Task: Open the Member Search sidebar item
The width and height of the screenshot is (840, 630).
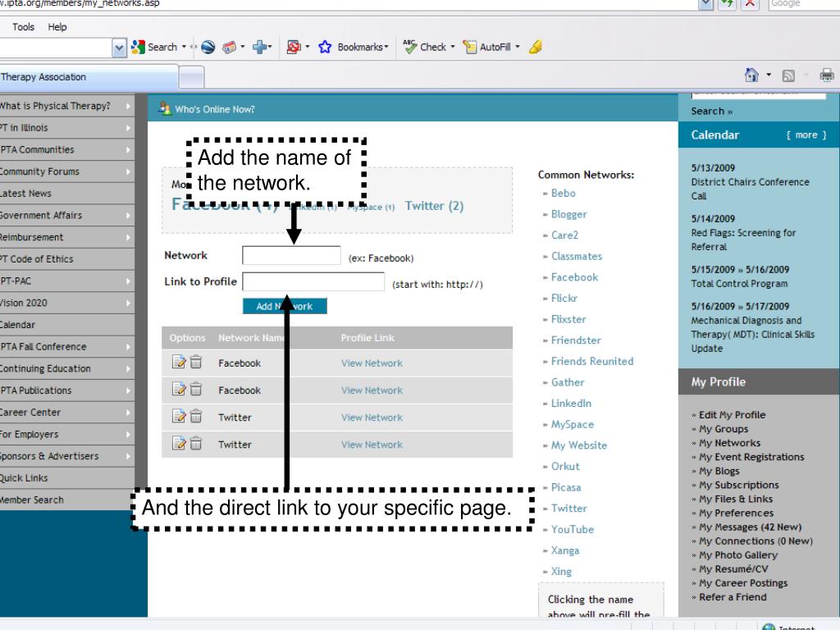Action: (x=67, y=500)
